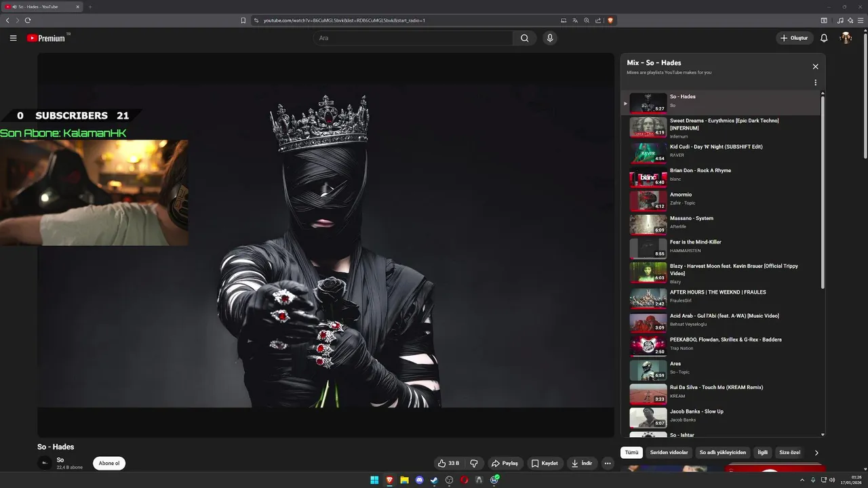Select Massano - System in the playlist
This screenshot has width=868, height=488.
pos(721,224)
